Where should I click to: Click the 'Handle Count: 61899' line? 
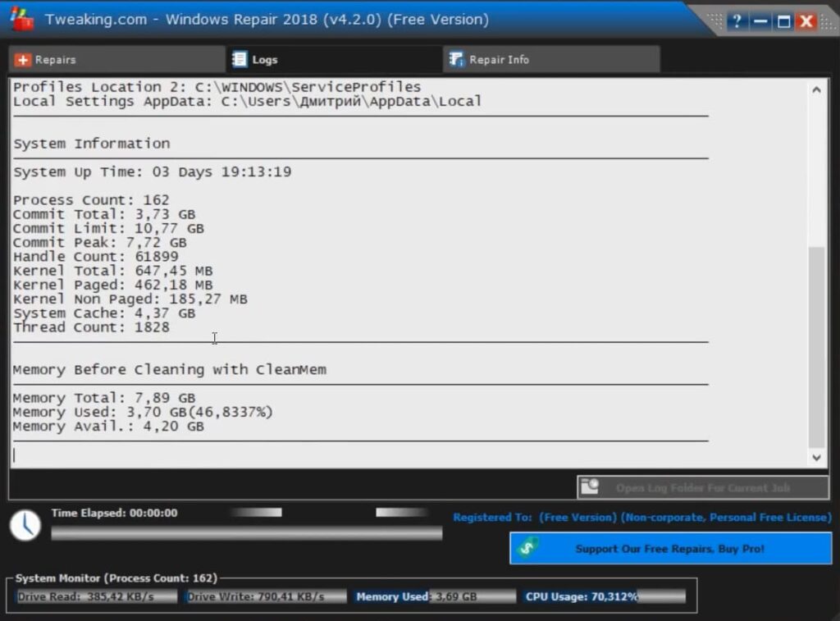pos(96,257)
